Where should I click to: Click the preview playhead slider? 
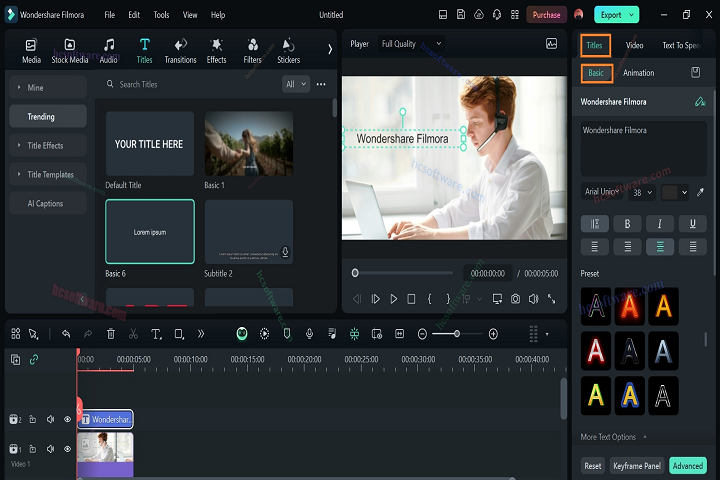point(355,273)
